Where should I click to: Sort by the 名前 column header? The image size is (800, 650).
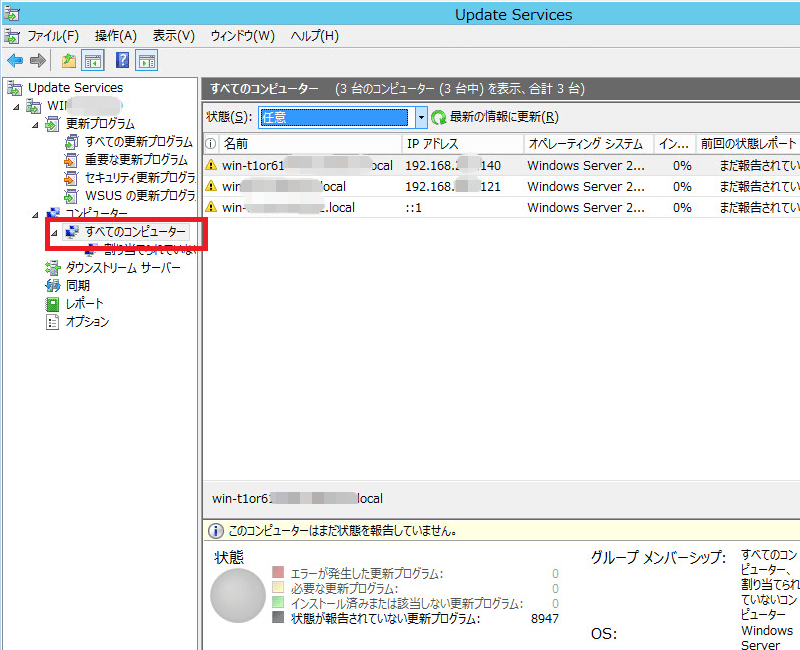coord(310,144)
